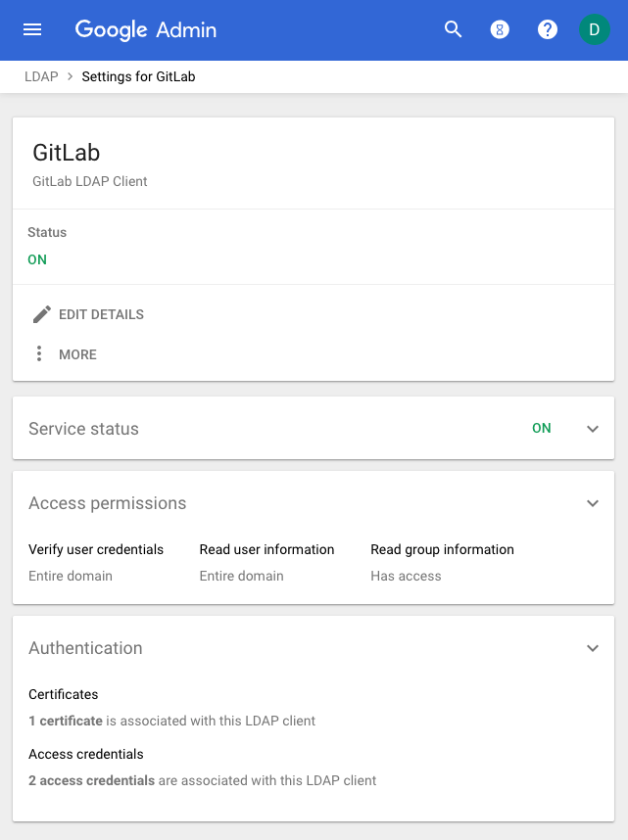Open the help assistant

547,29
